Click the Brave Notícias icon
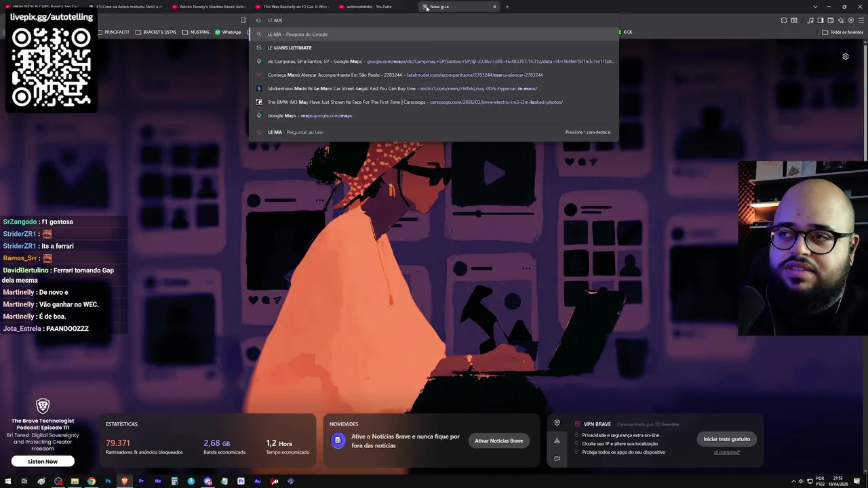 pos(338,441)
